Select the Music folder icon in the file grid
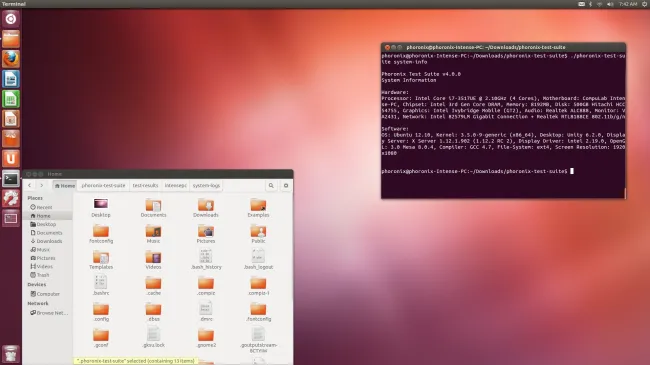 coord(153,234)
